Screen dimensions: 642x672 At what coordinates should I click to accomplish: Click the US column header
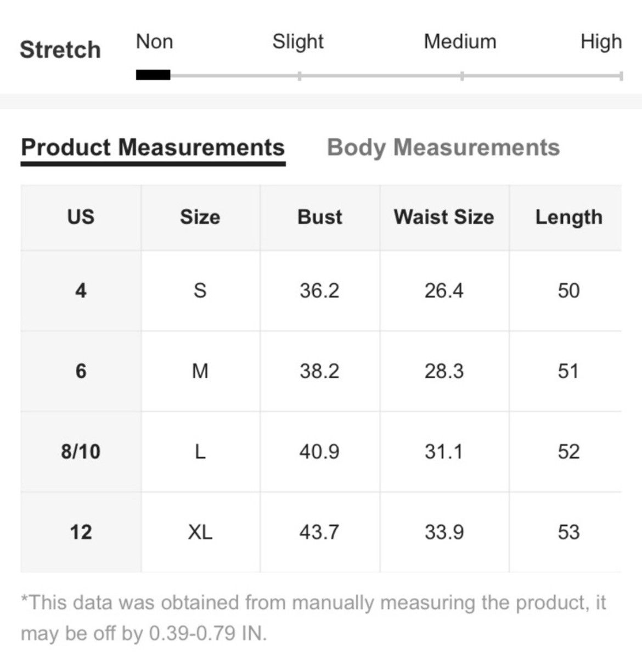point(81,217)
